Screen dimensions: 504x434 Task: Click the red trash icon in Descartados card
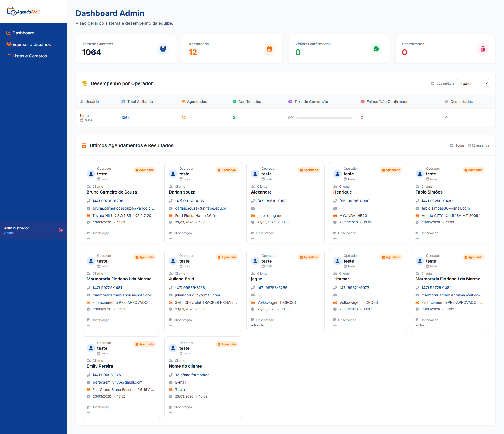click(x=482, y=49)
